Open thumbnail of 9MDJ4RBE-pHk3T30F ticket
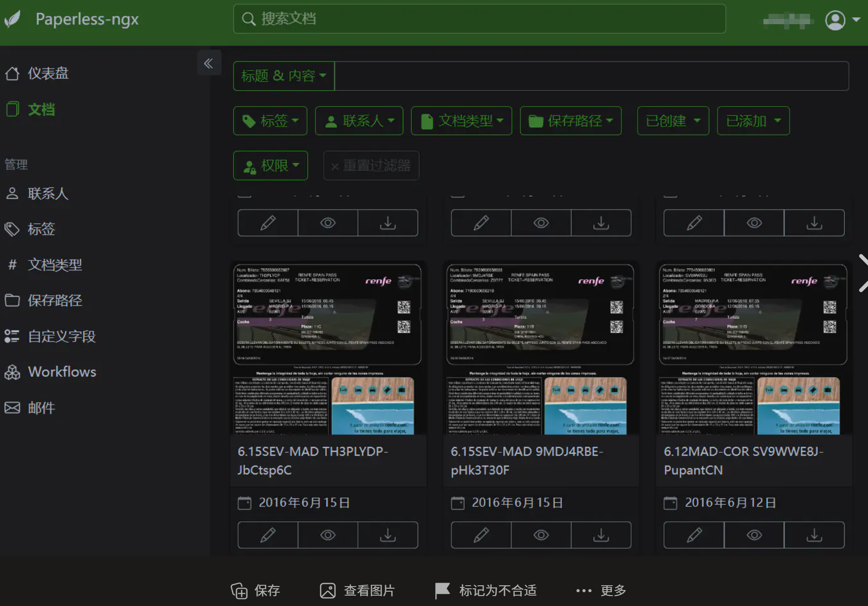Screen dimensions: 868x606 pos(540,349)
